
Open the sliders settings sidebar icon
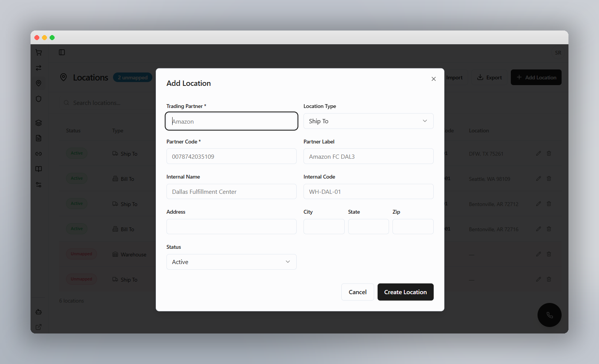(39, 185)
